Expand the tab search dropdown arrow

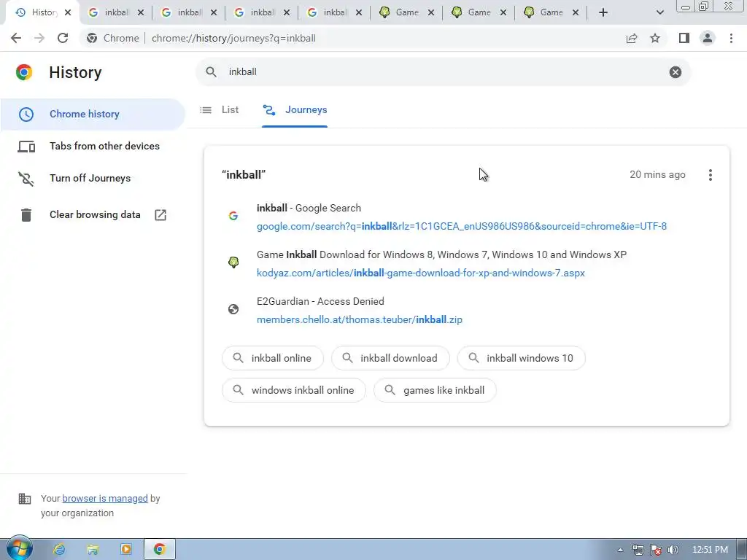(x=659, y=13)
